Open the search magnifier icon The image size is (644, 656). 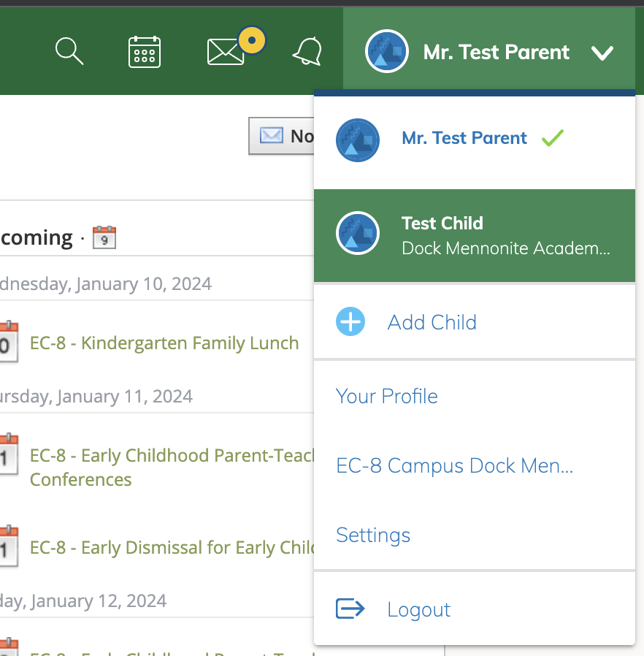point(69,51)
